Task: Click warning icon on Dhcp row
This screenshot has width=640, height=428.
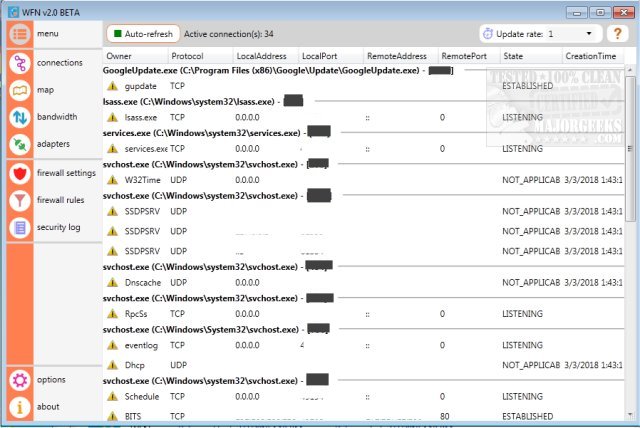Action: pos(112,365)
